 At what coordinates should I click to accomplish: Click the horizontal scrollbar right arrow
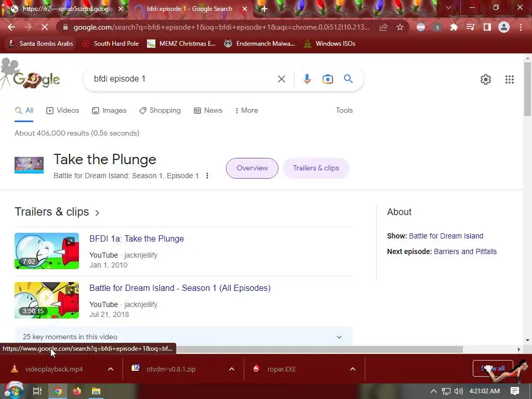click(519, 349)
